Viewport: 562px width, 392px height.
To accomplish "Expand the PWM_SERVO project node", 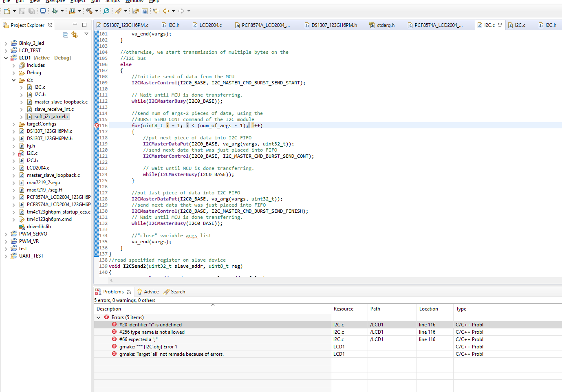I will 6,234.
